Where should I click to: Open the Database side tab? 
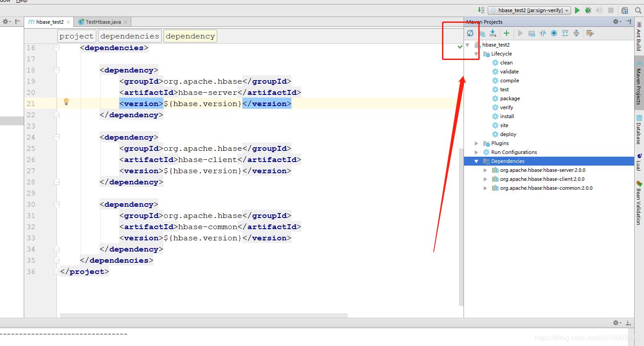tap(639, 130)
